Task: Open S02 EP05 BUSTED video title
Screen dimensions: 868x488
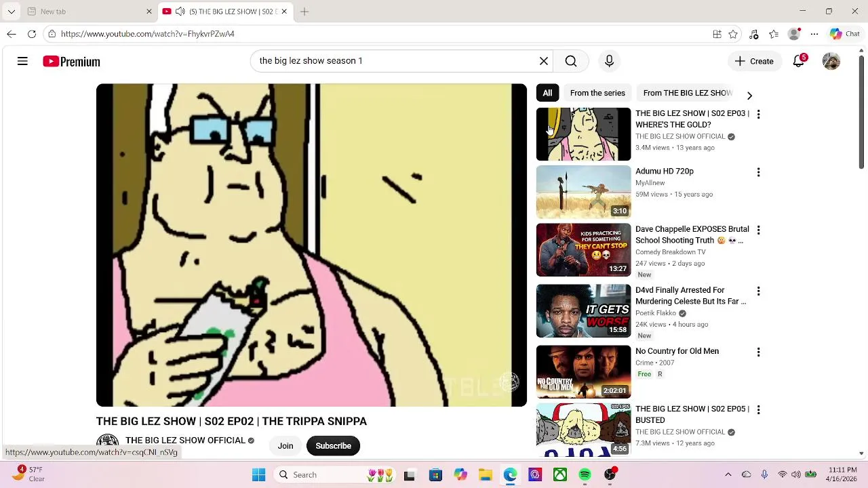Action: pyautogui.click(x=692, y=414)
